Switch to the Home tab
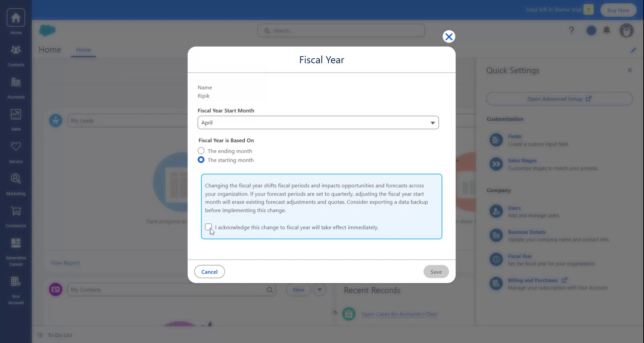Image resolution: width=644 pixels, height=343 pixels. [x=84, y=50]
